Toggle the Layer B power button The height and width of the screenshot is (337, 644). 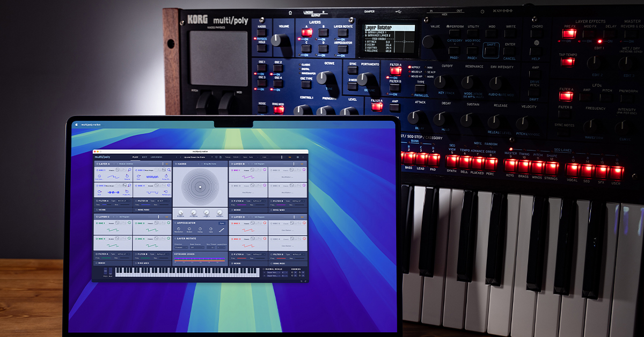click(x=231, y=164)
